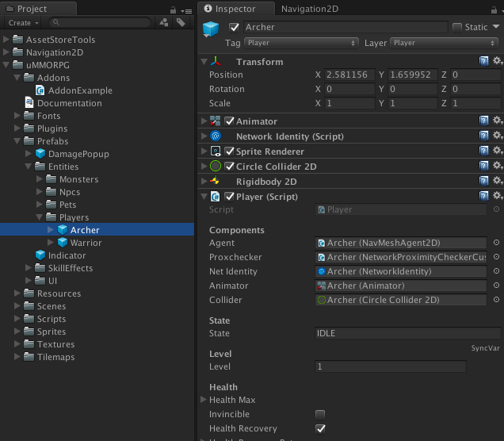Enable the Invincible checkbox
This screenshot has height=441, width=504.
tap(320, 414)
